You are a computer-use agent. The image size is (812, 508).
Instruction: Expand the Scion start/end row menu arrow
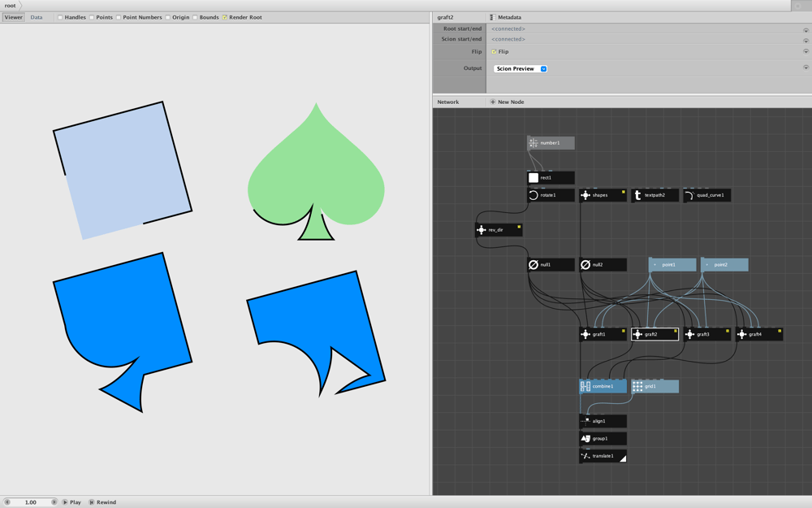click(806, 41)
